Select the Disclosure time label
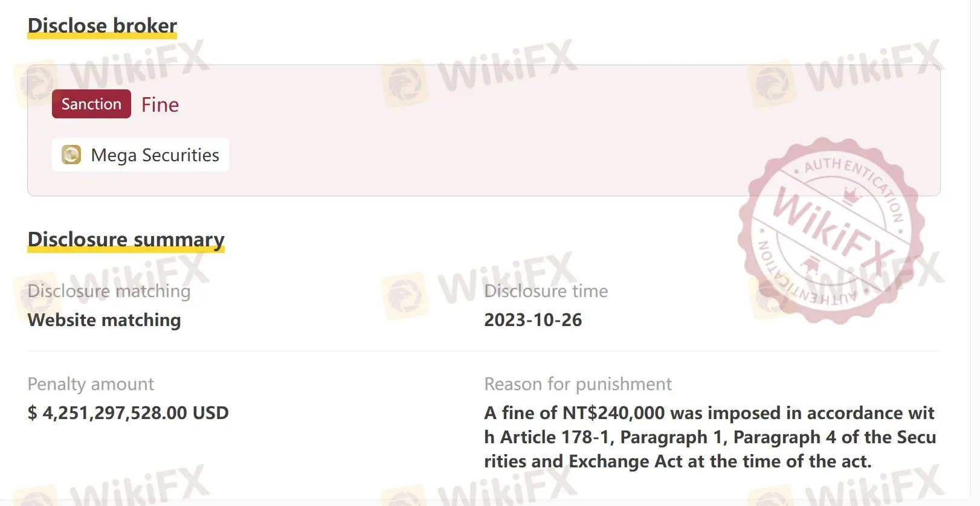 [546, 291]
